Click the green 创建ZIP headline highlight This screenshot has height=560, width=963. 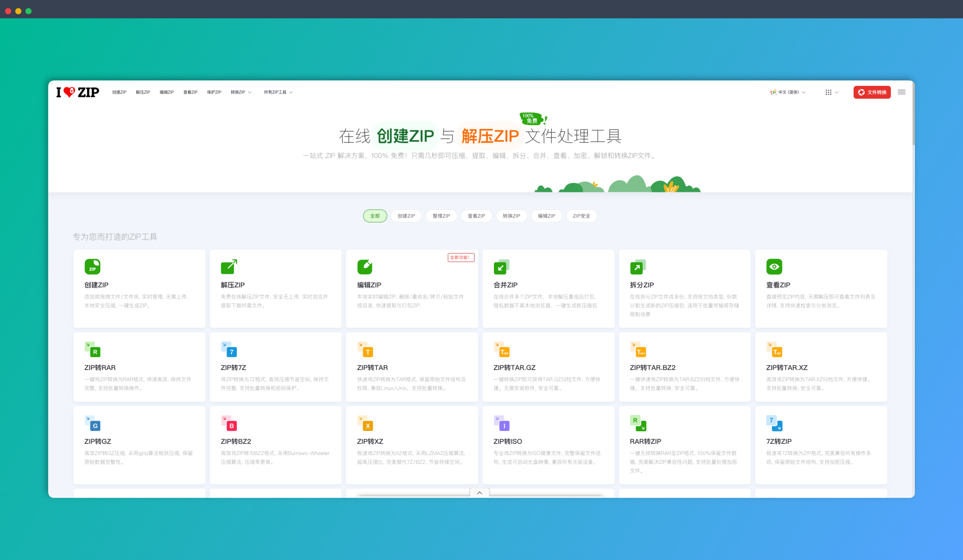coord(405,136)
